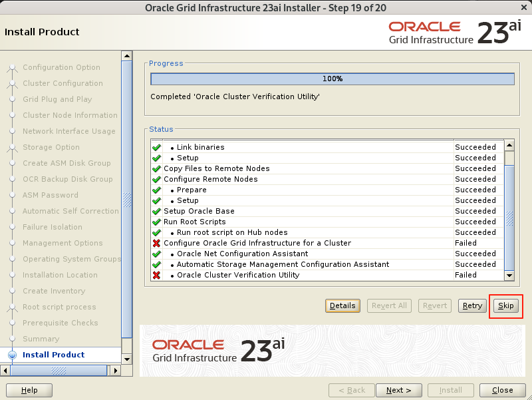This screenshot has height=400, width=532.
Task: Select the Setup Oracle Base row text
Action: tap(199, 211)
